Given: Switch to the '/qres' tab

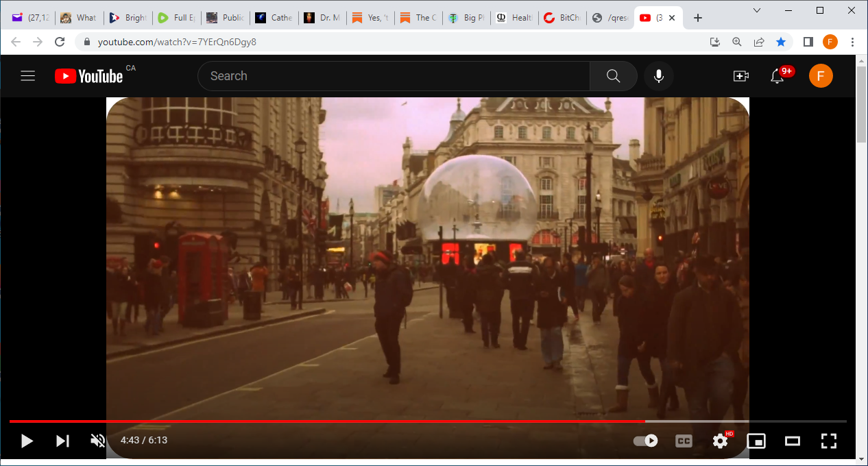Looking at the screenshot, I should click(610, 18).
